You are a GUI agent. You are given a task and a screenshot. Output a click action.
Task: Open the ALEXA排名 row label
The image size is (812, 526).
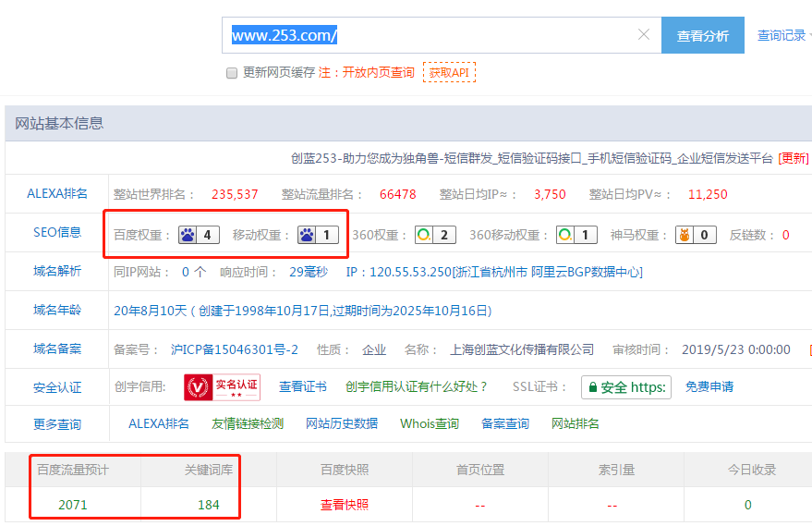pos(57,194)
